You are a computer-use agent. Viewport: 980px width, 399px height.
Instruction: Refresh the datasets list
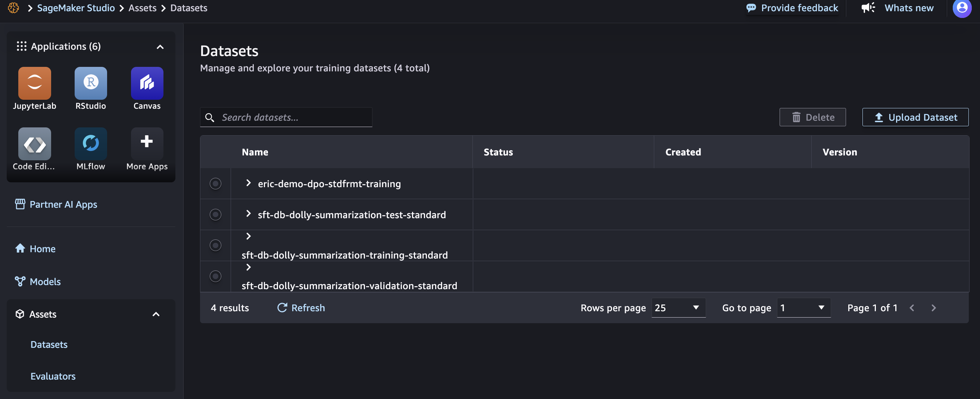[301, 307]
